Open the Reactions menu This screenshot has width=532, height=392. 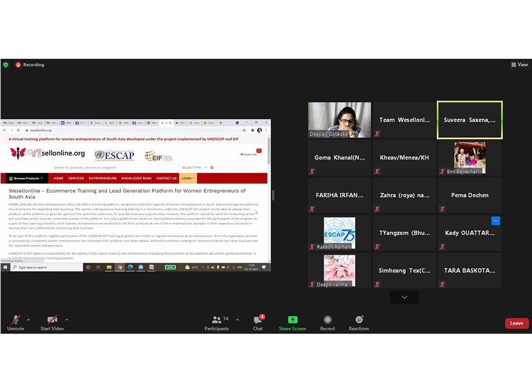[359, 323]
